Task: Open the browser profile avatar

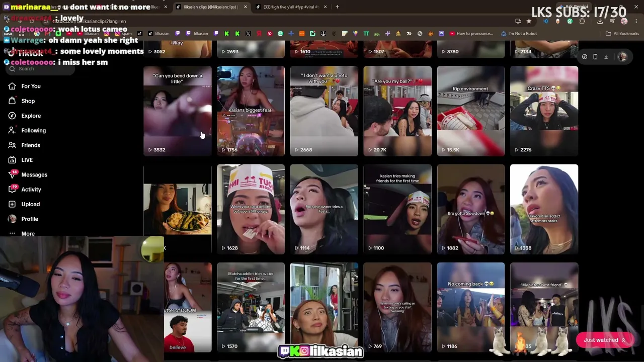Action: pyautogui.click(x=624, y=21)
